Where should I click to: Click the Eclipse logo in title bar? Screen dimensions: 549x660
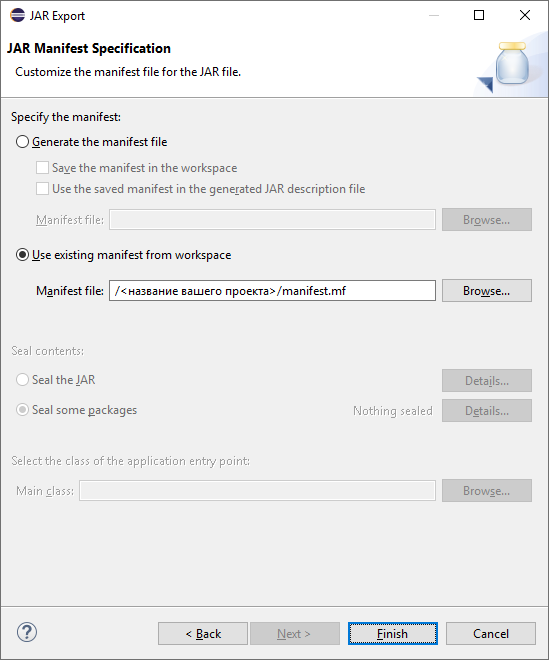click(18, 15)
